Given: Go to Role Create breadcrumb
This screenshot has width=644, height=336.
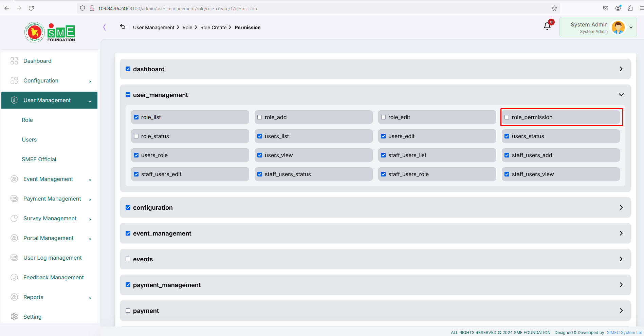Looking at the screenshot, I should (x=213, y=27).
